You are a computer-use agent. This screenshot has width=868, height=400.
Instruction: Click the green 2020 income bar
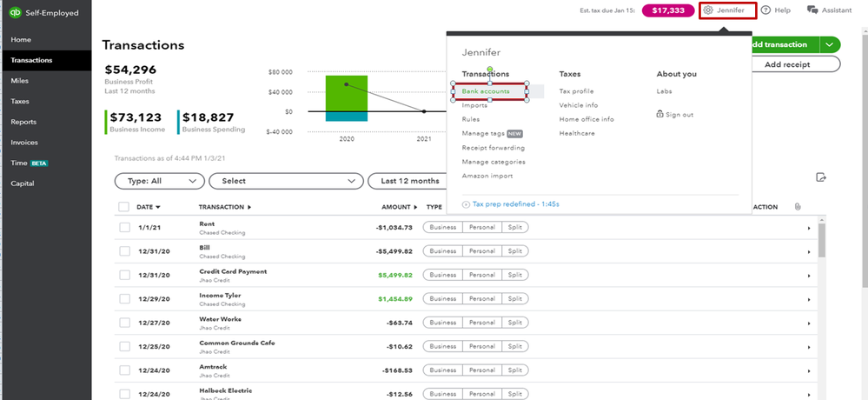click(x=347, y=94)
